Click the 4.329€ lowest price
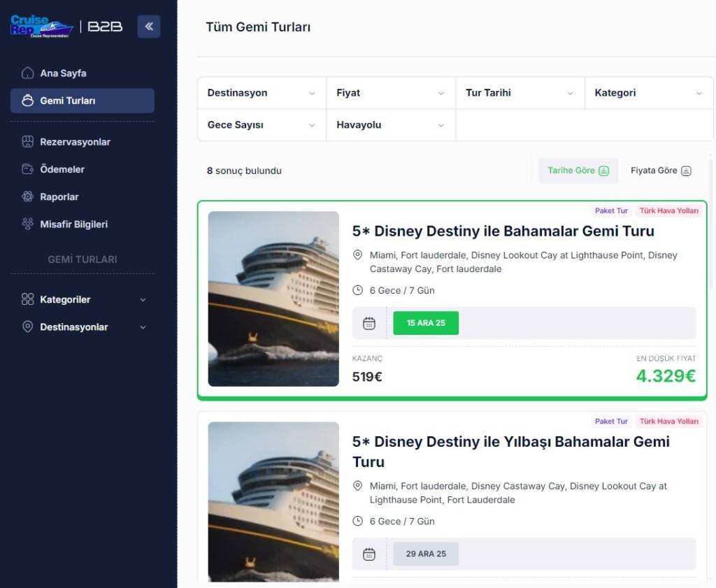The width and height of the screenshot is (716, 588). (666, 376)
